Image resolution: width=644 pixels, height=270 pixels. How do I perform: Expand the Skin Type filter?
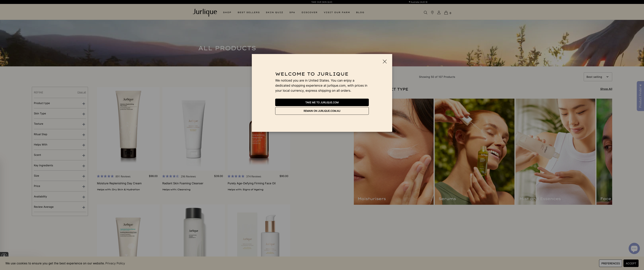pos(84,114)
